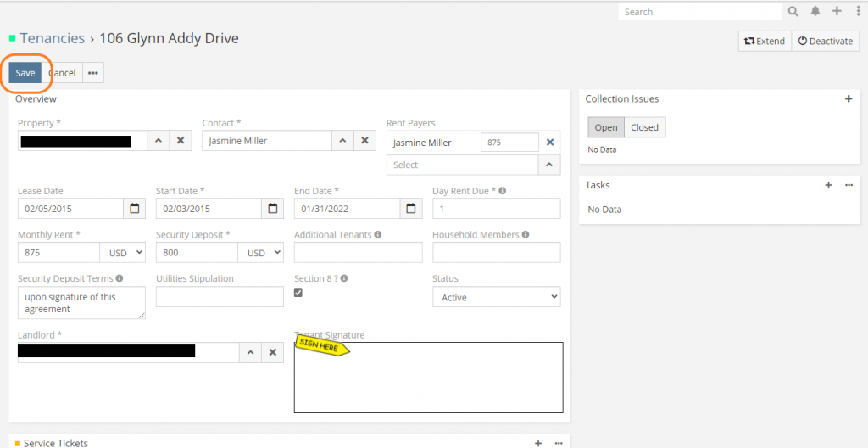Click the Deactivate button

point(825,41)
